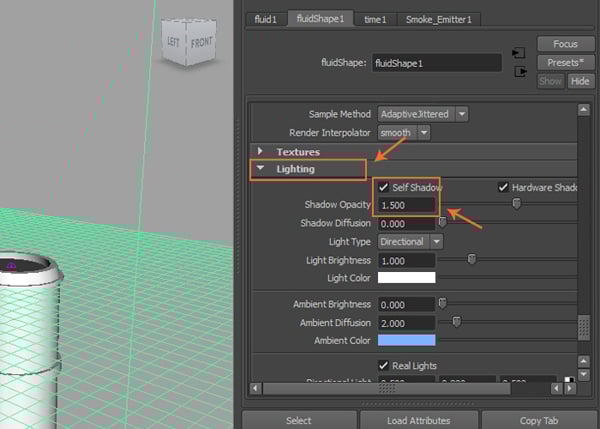Viewport: 600px width, 429px height.
Task: Click the fluidShape name input field
Action: click(437, 63)
